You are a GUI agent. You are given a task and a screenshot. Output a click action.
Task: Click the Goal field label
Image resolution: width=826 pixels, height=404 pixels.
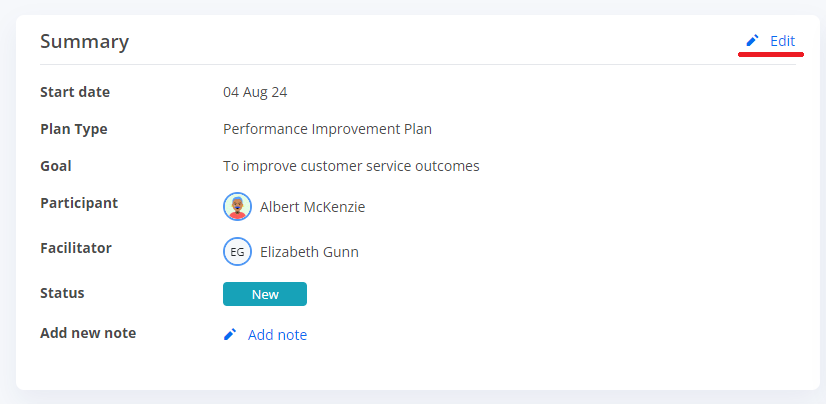click(x=56, y=166)
